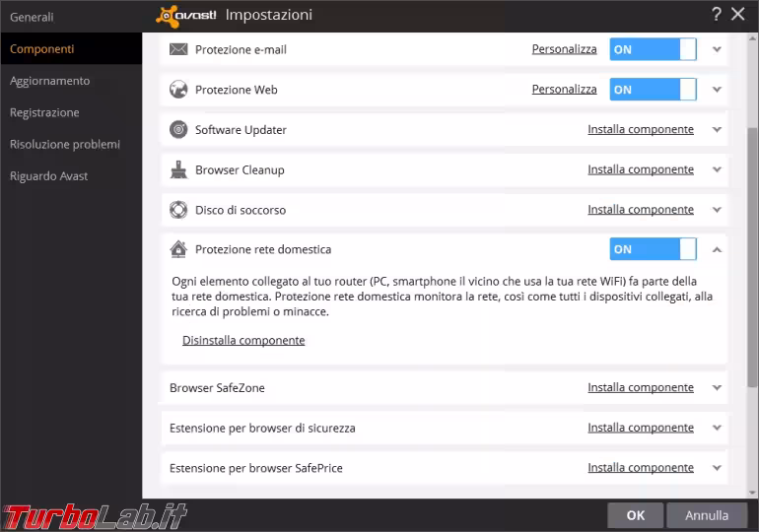Viewport: 759px width, 532px height.
Task: Install the Browser SafeZone component
Action: pyautogui.click(x=641, y=388)
